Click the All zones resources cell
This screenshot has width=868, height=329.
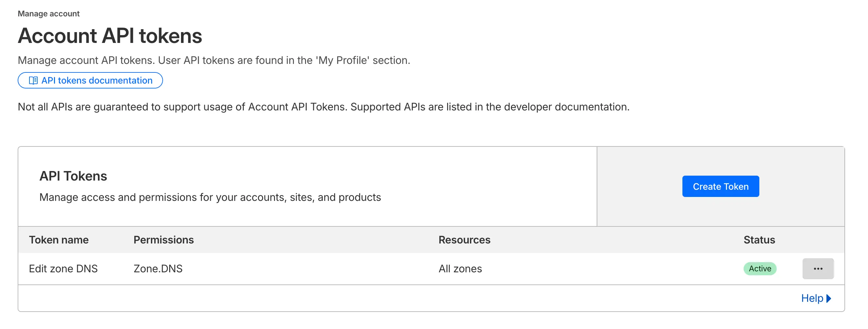tap(460, 269)
